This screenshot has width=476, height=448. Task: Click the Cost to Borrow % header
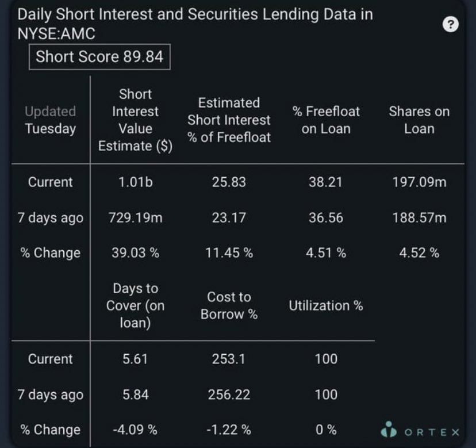[229, 305]
